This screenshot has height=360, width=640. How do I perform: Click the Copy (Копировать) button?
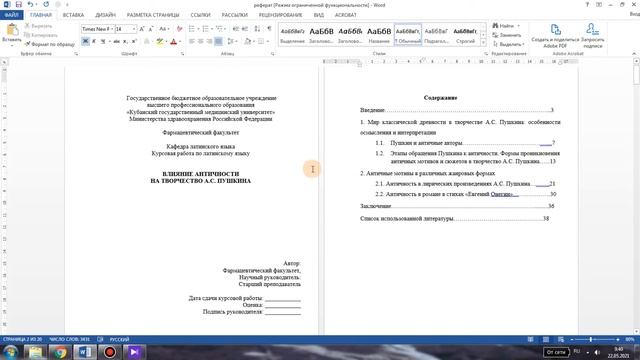(40, 35)
